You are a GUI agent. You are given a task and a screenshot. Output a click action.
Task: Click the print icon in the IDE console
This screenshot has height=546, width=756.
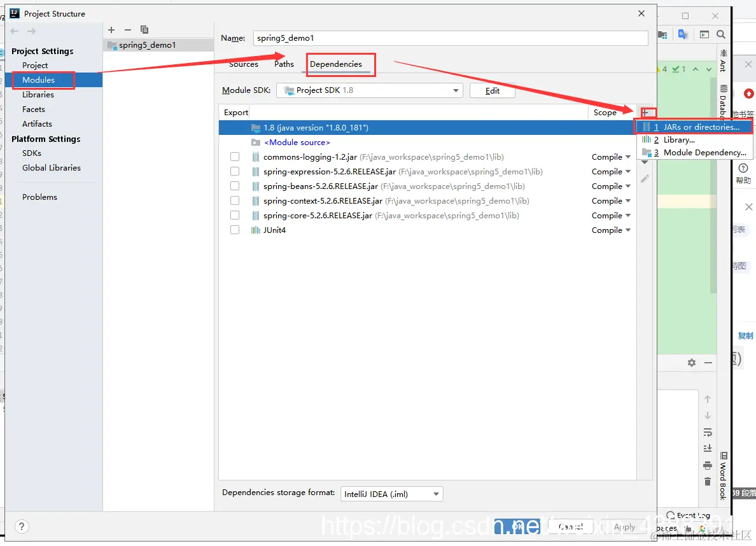pos(707,465)
